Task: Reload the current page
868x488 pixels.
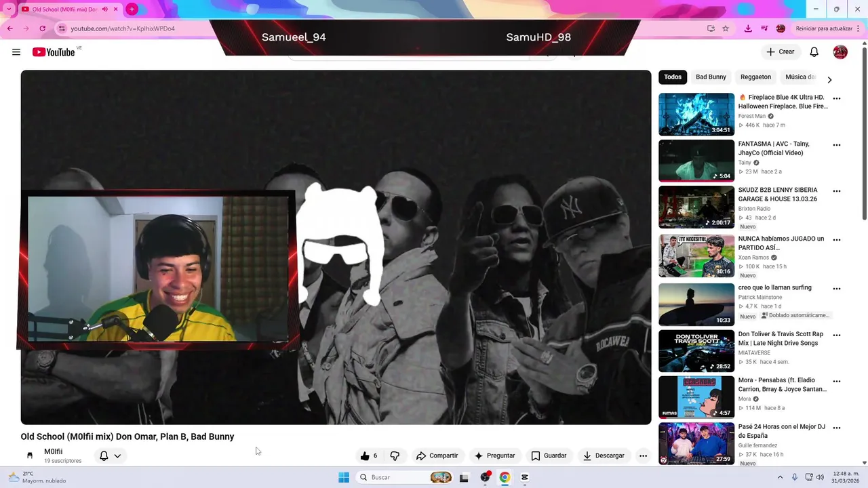Action: click(x=43, y=28)
